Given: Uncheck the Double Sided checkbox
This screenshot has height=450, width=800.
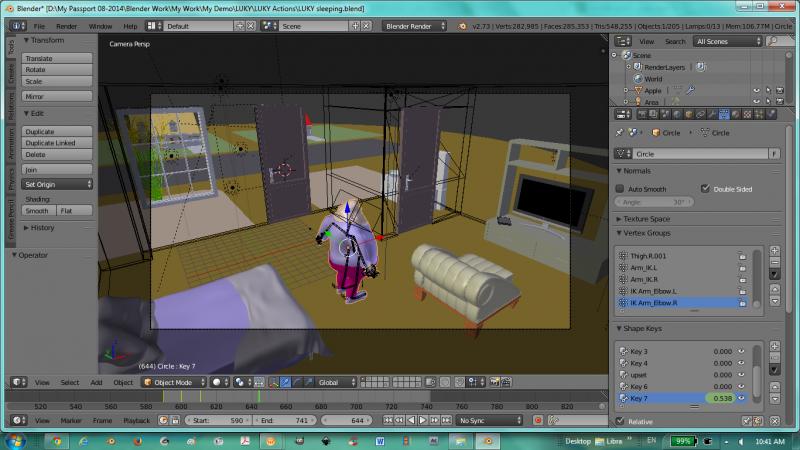Looking at the screenshot, I should click(705, 189).
